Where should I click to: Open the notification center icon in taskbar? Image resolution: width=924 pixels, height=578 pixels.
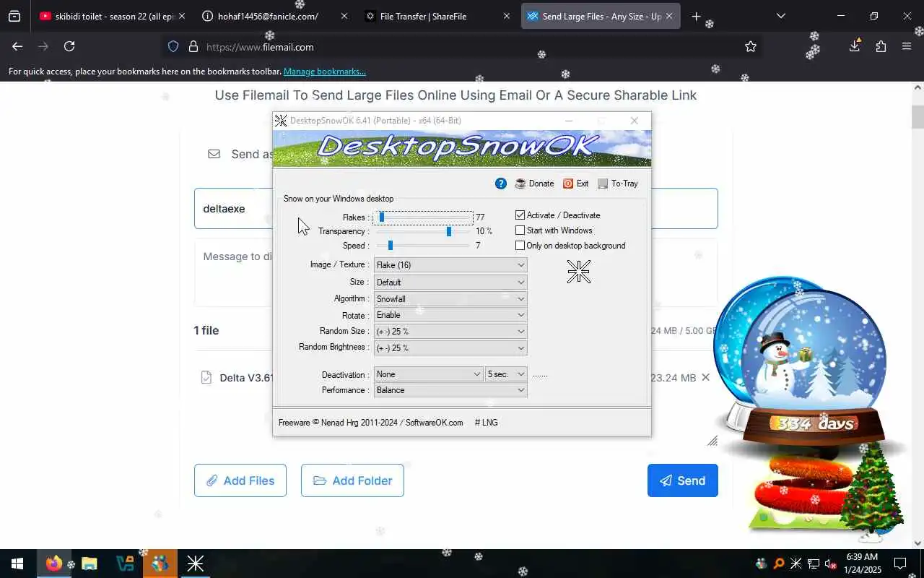coord(900,564)
